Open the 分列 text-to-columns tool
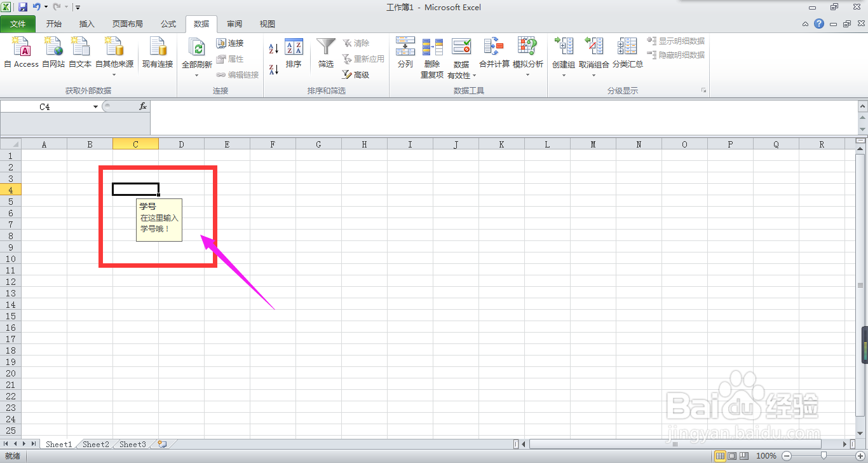This screenshot has height=463, width=868. pos(405,54)
